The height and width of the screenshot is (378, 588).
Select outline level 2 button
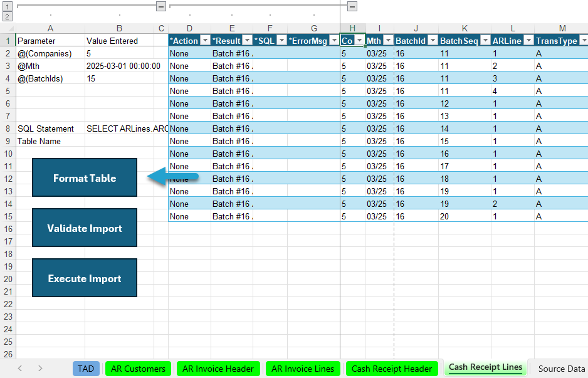tap(8, 16)
